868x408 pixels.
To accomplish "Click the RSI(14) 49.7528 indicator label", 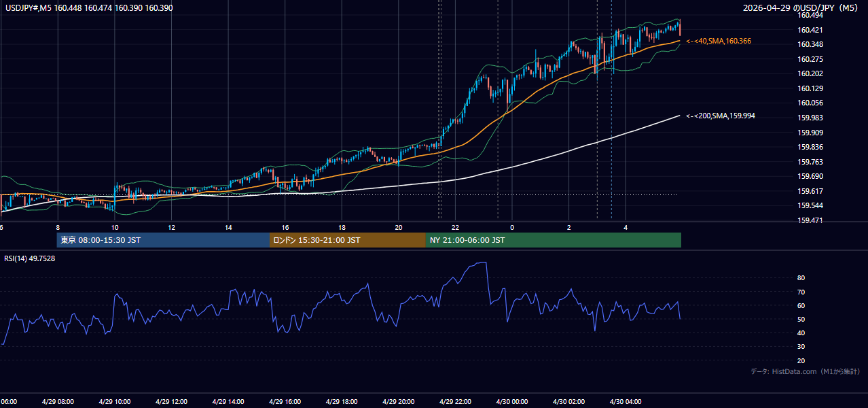I will point(30,258).
